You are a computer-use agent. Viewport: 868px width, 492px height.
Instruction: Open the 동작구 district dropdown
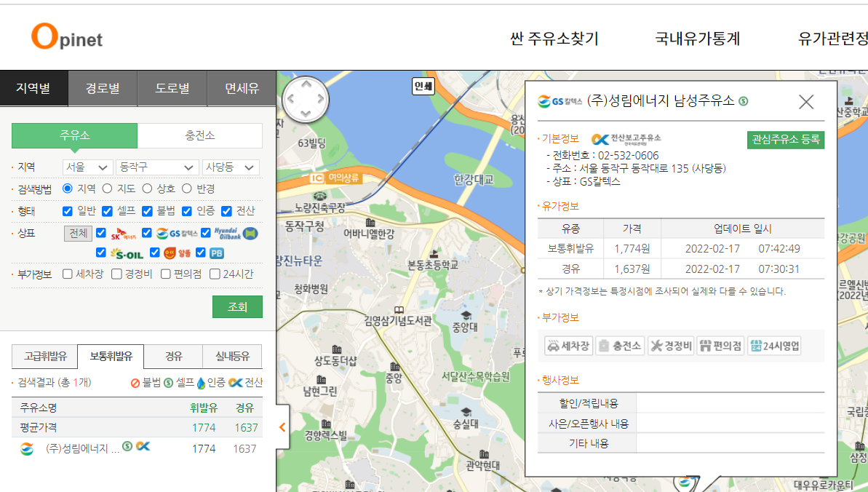(x=157, y=167)
